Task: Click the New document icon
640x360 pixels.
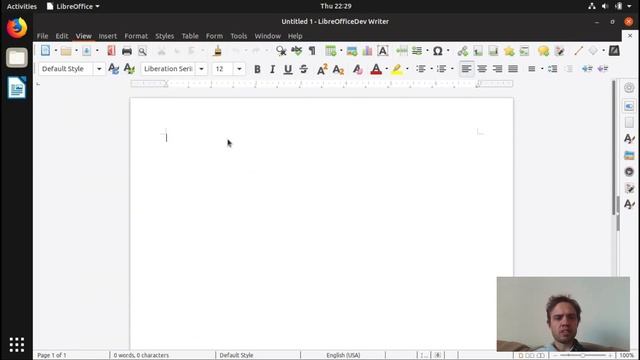Action: 45,51
